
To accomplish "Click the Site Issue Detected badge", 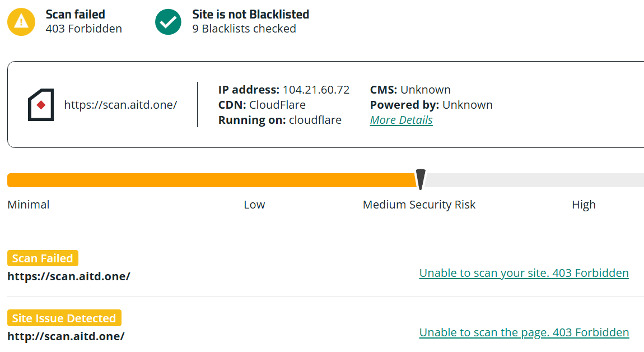I will (64, 318).
